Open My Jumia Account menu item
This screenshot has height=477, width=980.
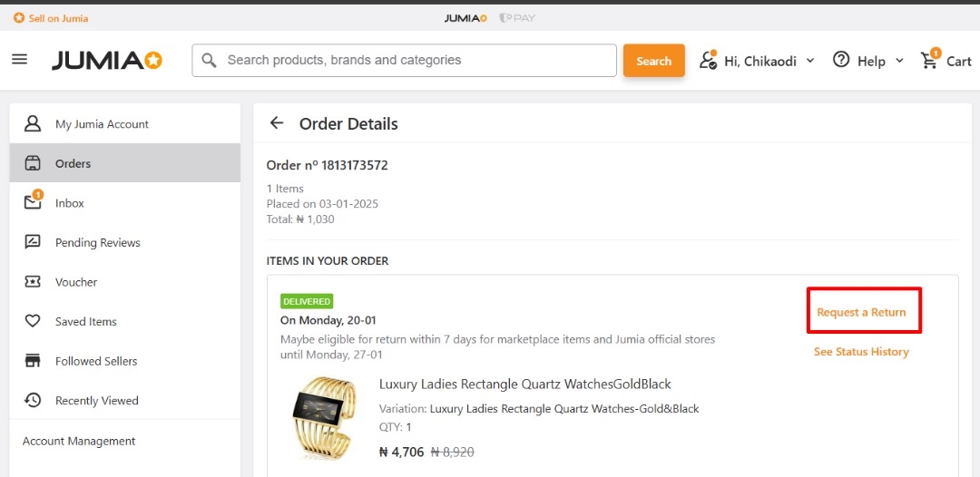coord(102,124)
